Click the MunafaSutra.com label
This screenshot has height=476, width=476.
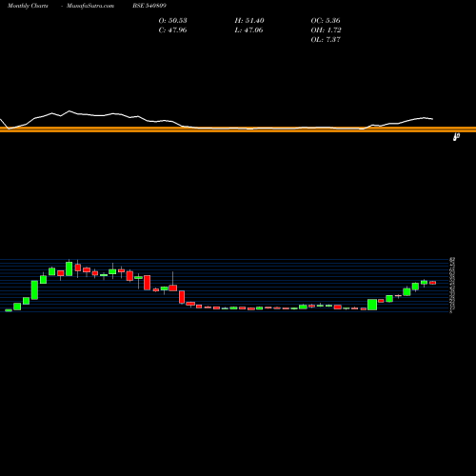90,6
